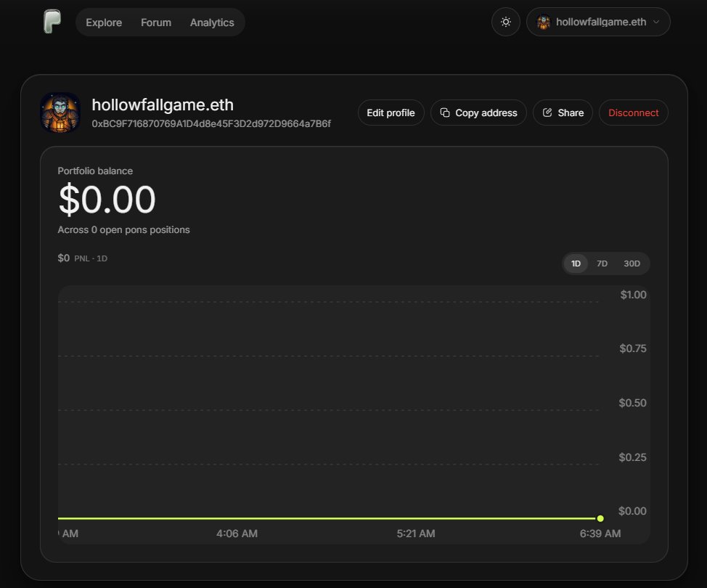
Task: Click the wallet address 0xBC9F...7B6f text
Action: click(x=211, y=123)
